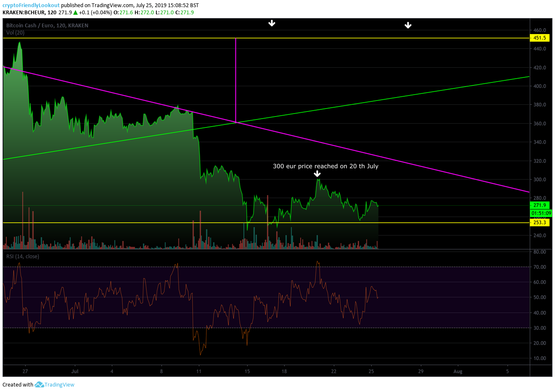Click the open value O:271.6

click(123, 13)
